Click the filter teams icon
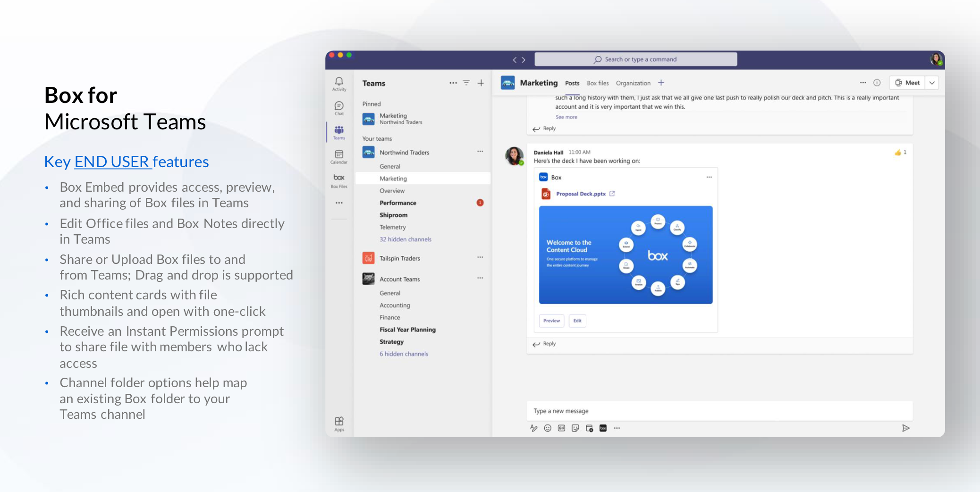This screenshot has width=980, height=492. pos(466,83)
